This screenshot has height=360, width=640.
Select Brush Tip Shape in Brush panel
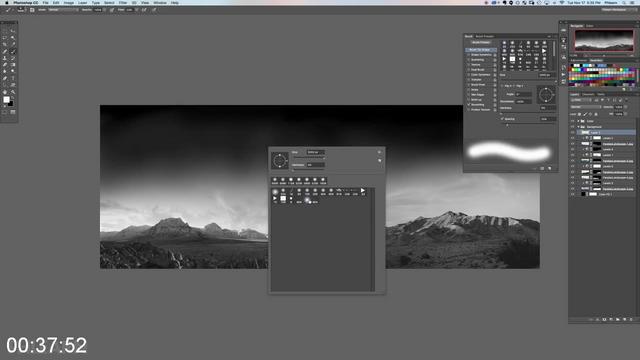(481, 50)
